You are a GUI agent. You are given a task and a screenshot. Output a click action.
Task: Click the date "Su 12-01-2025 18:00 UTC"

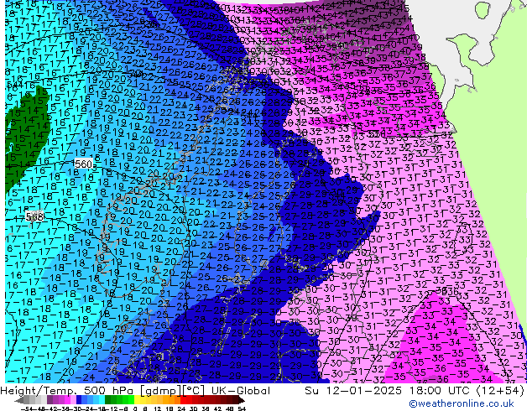(389, 391)
